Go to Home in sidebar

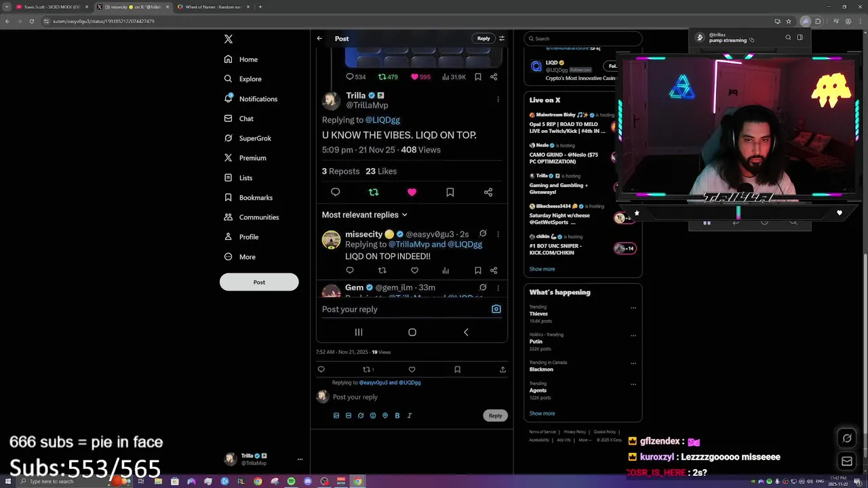tap(241, 60)
